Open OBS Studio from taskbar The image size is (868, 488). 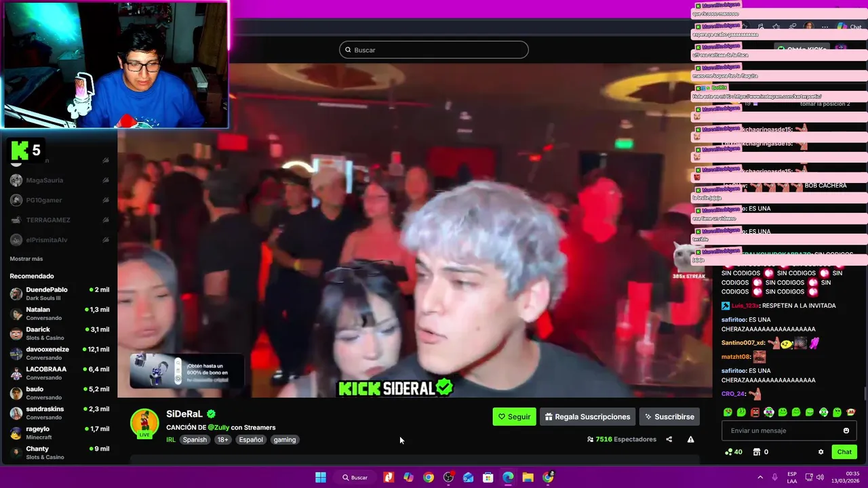point(448,477)
